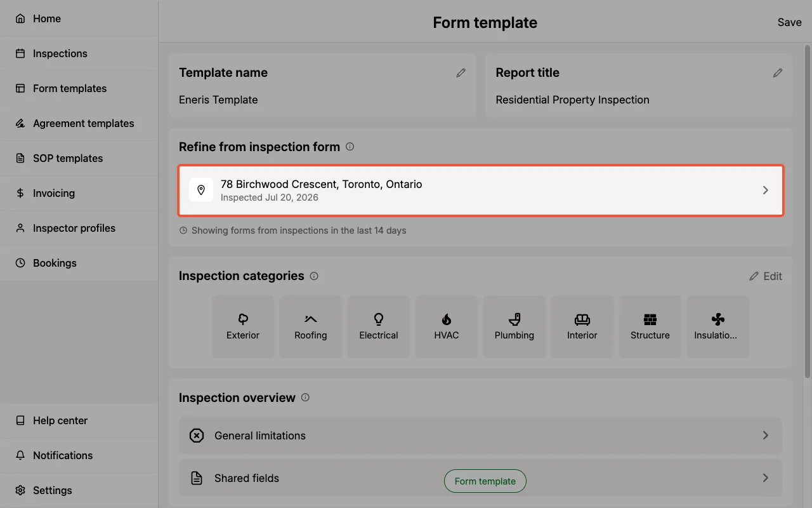Click the report title pencil icon
Viewport: 812px width, 508px height.
pyautogui.click(x=777, y=73)
